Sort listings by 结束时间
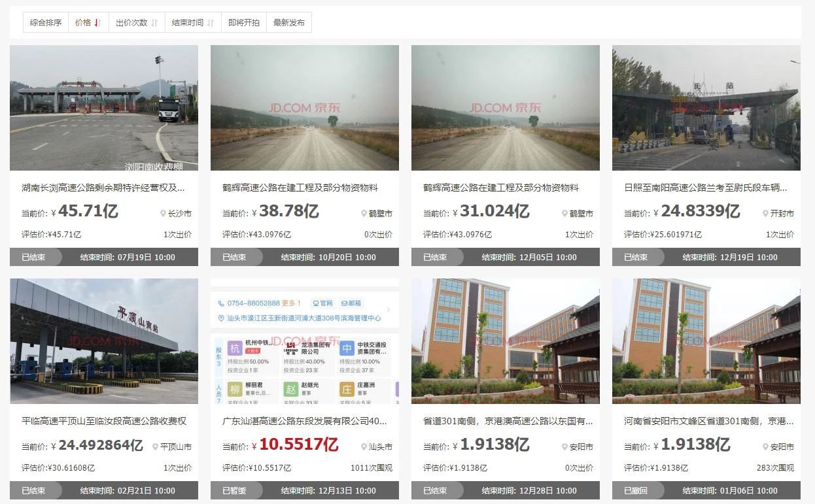815x504 pixels. click(x=188, y=23)
